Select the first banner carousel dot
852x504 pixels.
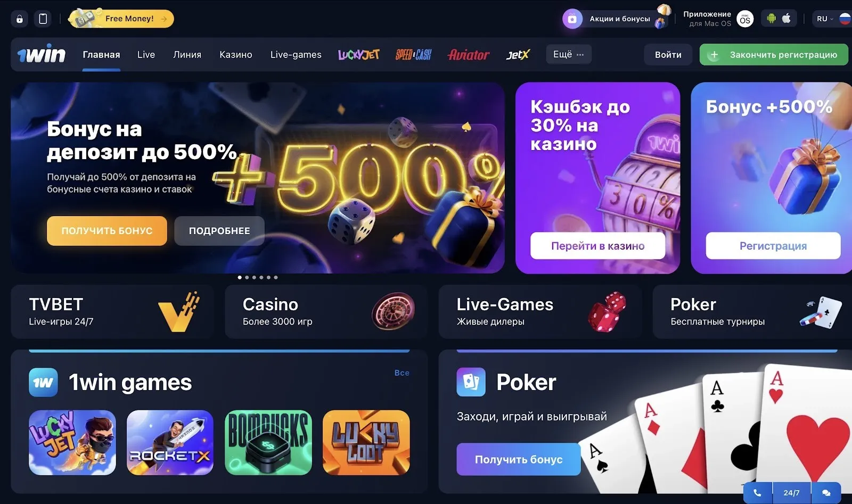click(240, 277)
